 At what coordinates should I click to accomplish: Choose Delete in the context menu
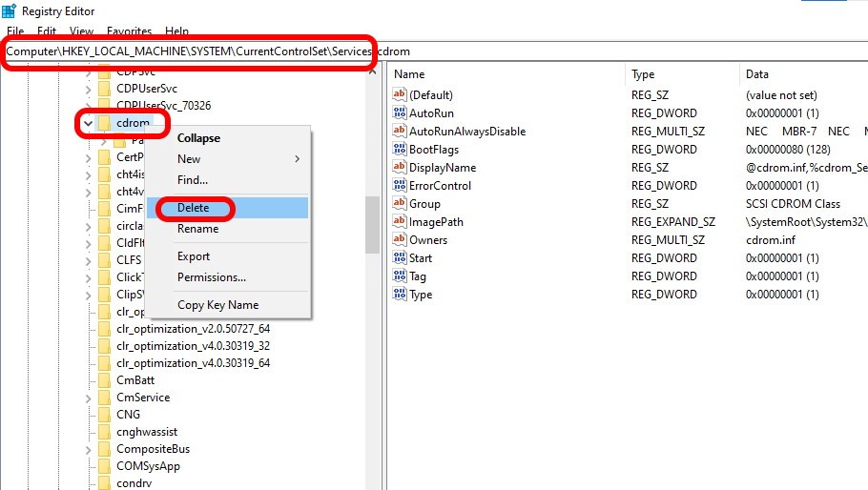click(228, 208)
